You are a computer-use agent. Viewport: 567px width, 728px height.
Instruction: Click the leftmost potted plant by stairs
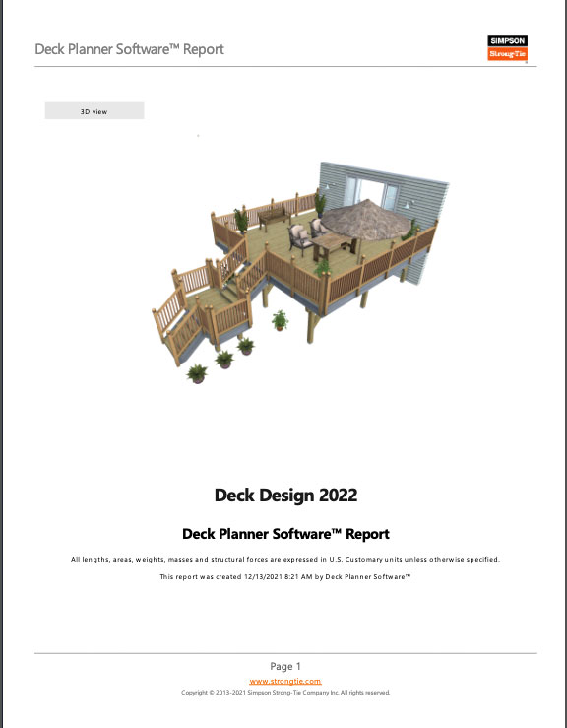[x=197, y=373]
